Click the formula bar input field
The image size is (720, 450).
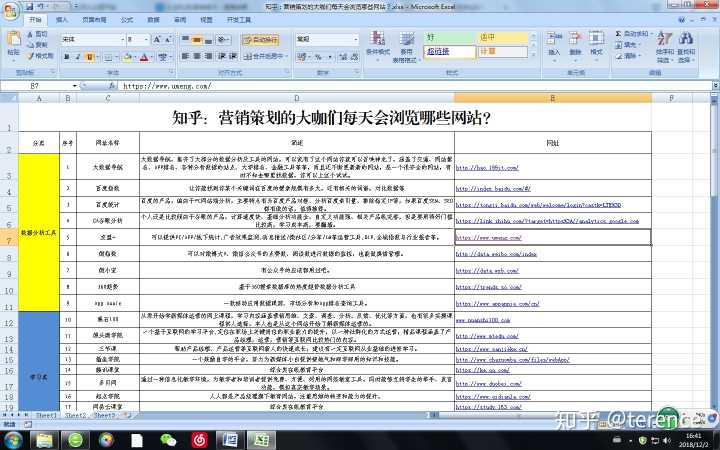[x=400, y=86]
